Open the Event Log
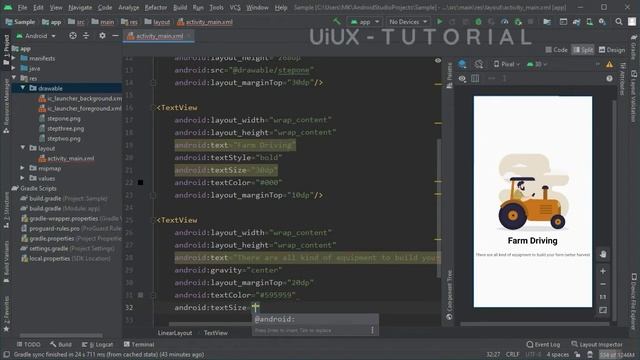 tap(543, 344)
